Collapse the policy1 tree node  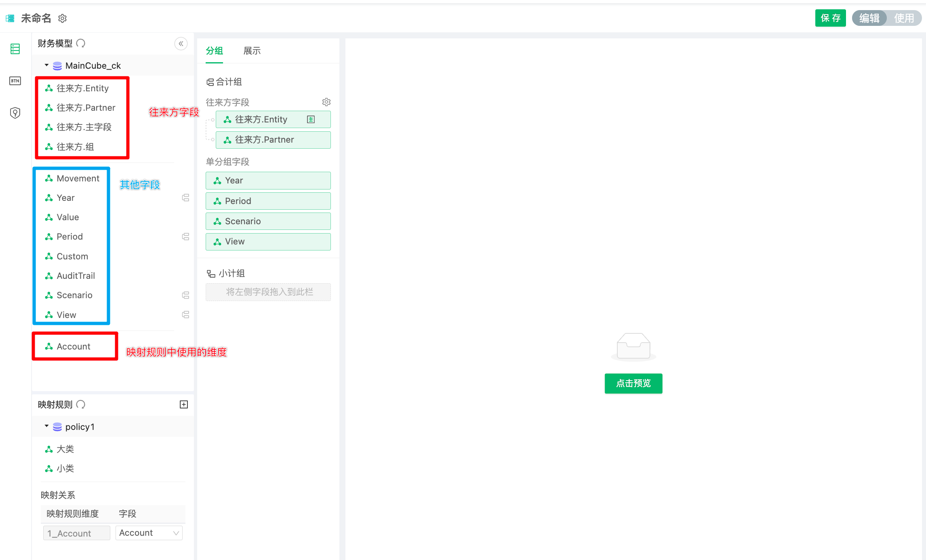(46, 426)
